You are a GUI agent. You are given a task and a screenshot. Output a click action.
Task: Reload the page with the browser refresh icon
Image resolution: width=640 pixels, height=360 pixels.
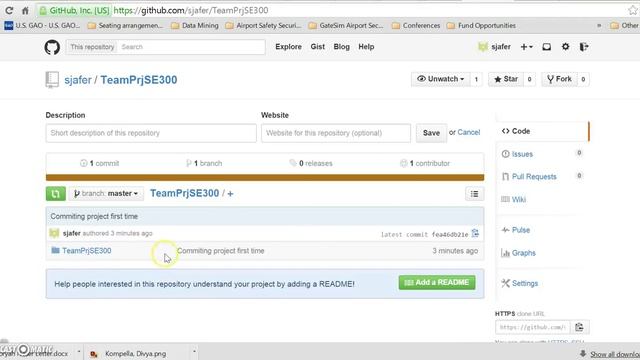9,10
